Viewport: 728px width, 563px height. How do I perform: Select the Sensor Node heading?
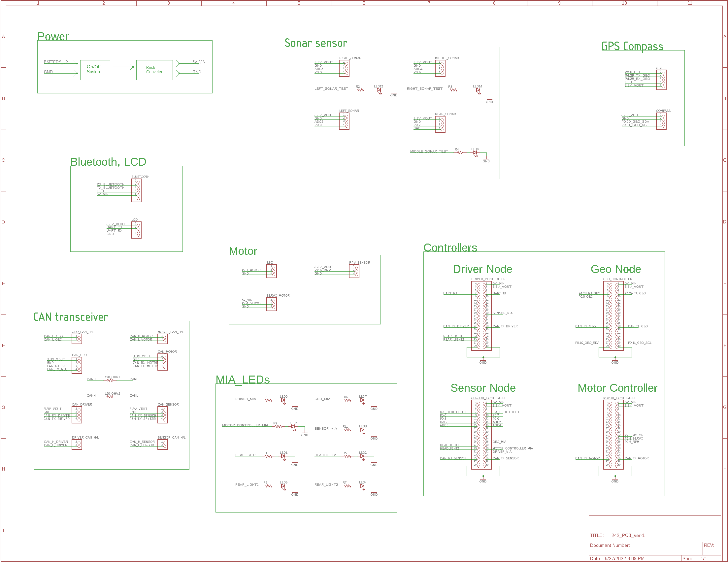point(483,388)
